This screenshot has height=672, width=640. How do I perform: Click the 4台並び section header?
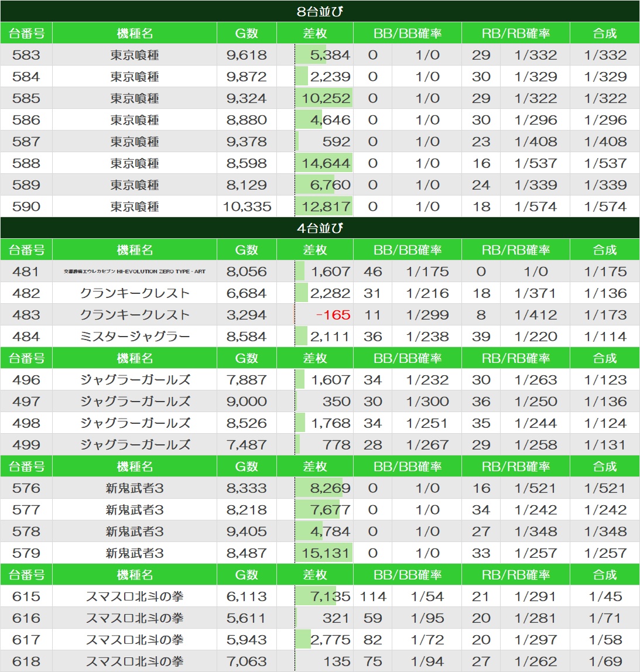pos(320,228)
